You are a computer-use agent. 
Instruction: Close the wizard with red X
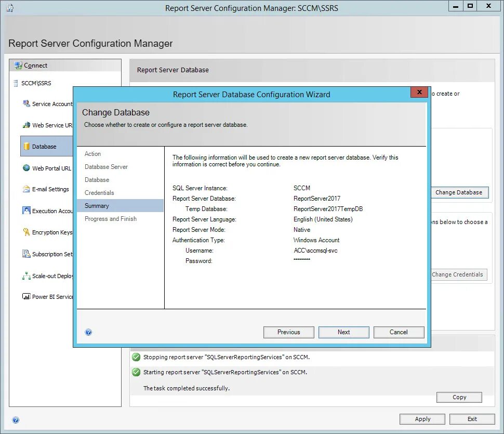point(419,92)
